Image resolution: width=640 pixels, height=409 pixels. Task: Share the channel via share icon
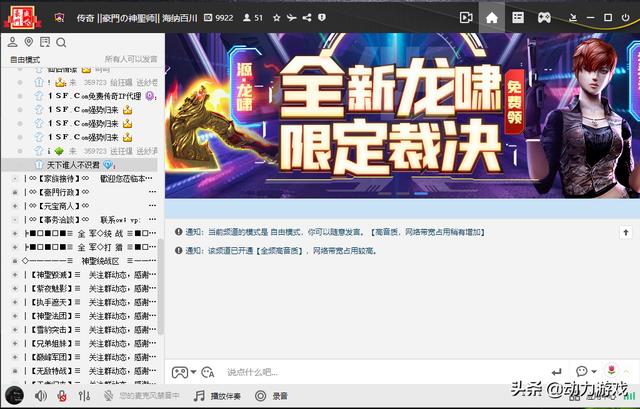tap(307, 18)
